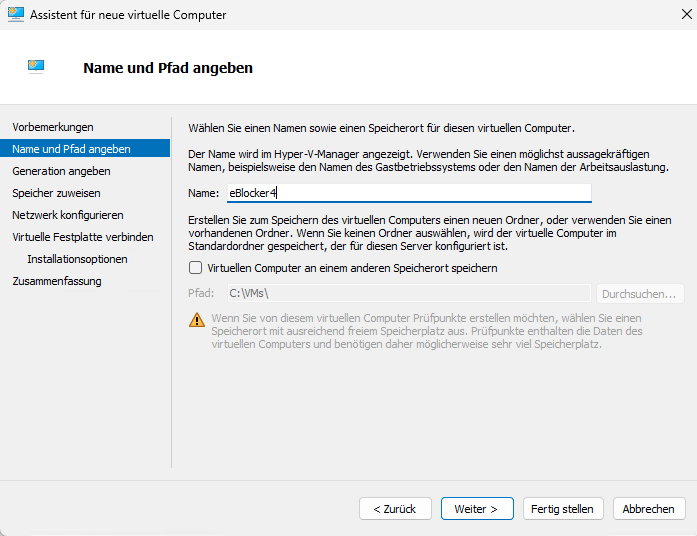Open the Generation angeben step
This screenshot has width=697, height=536.
[x=61, y=171]
